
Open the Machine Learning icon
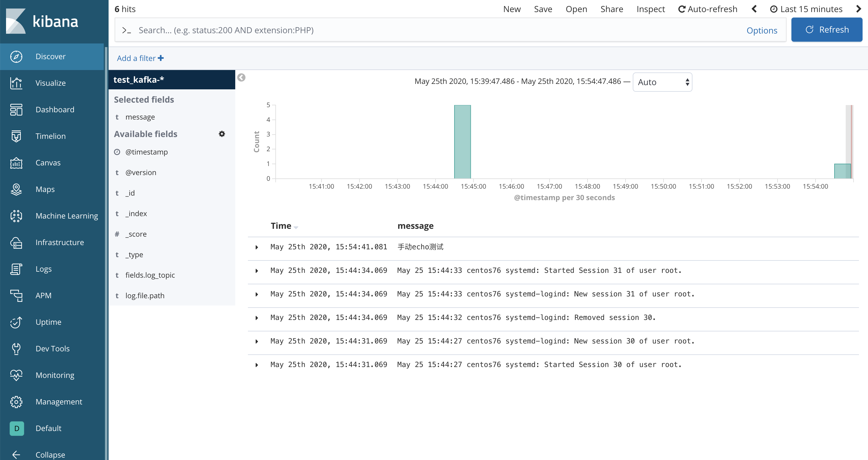click(16, 216)
